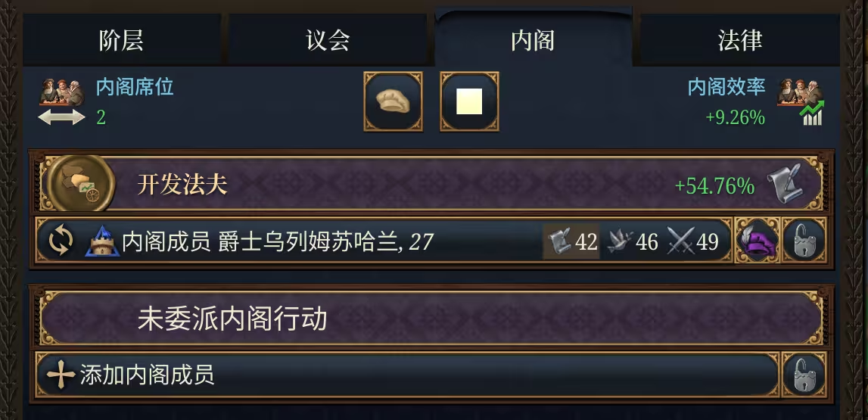Toggle the padlock on the 添加内阁成员 row
868x420 pixels.
point(802,375)
